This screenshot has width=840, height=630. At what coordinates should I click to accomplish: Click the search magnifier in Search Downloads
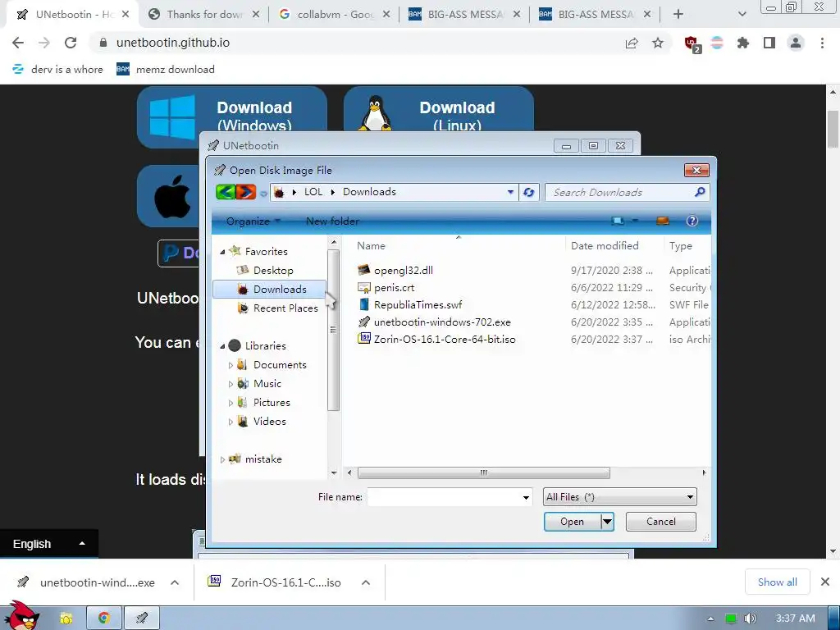[699, 192]
